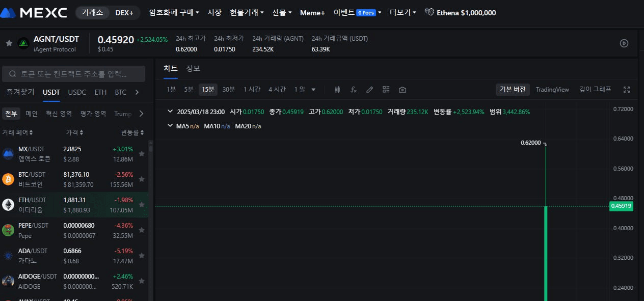The width and height of the screenshot is (644, 301).
Task: Star the ADA/USDT row
Action: (x=142, y=256)
